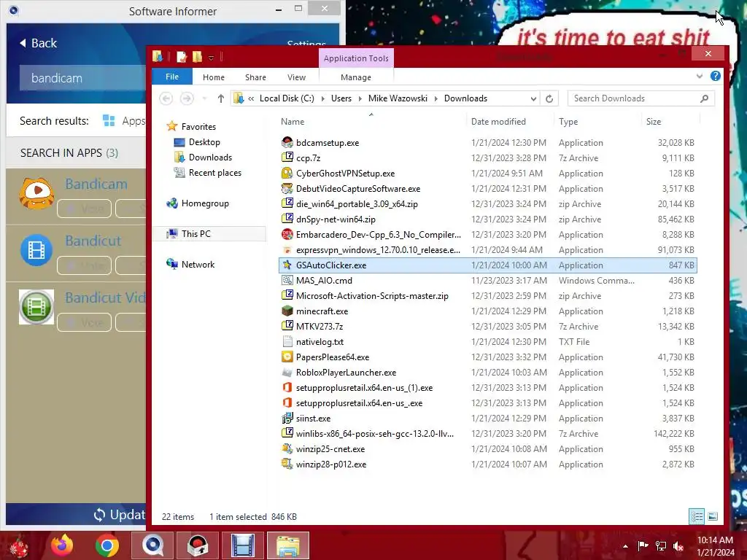Viewport: 747px width, 560px height.
Task: Select Homegroup in the navigation pane
Action: coord(205,203)
